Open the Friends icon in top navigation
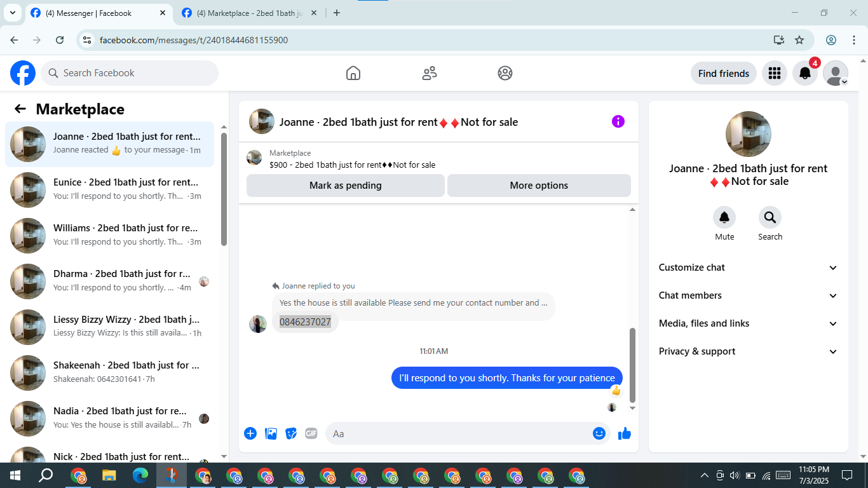The image size is (868, 488). click(430, 73)
